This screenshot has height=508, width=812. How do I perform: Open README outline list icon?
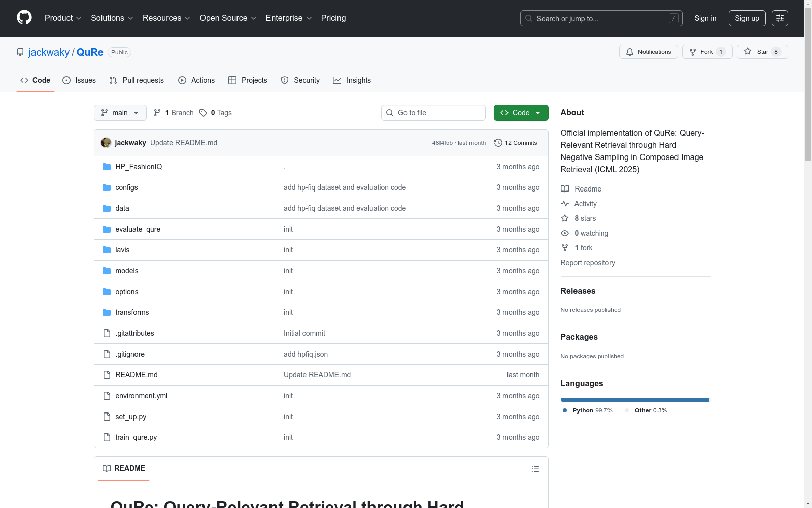[x=535, y=469]
